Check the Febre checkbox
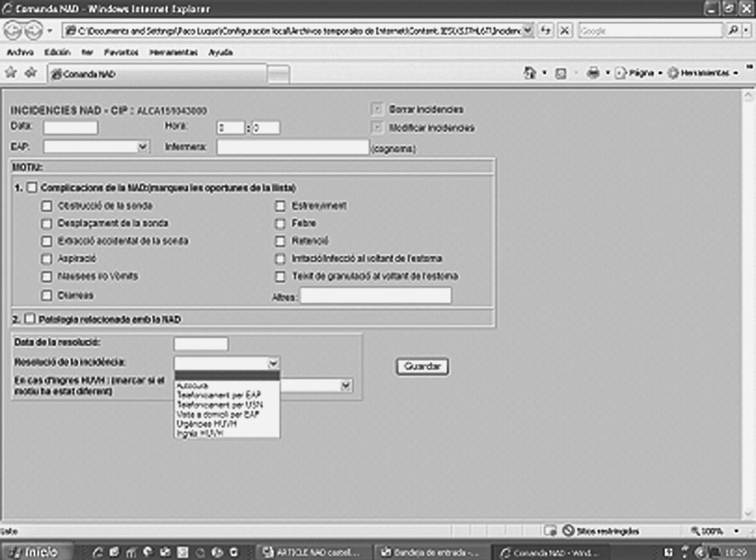 click(280, 223)
